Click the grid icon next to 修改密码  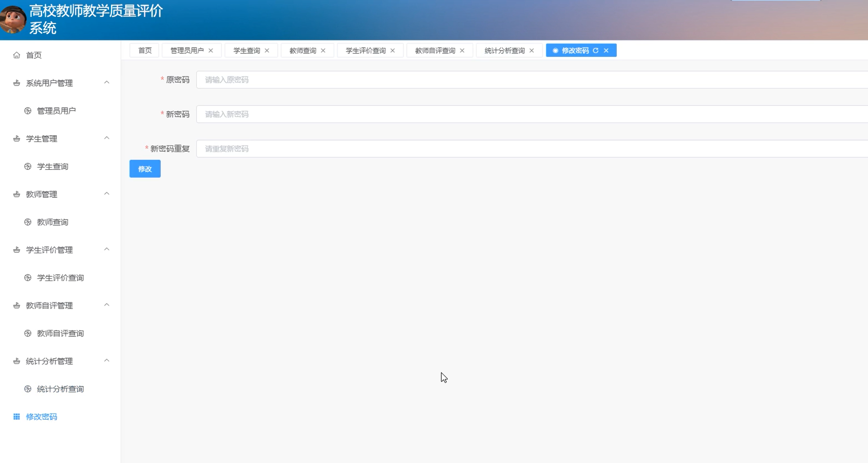click(16, 416)
